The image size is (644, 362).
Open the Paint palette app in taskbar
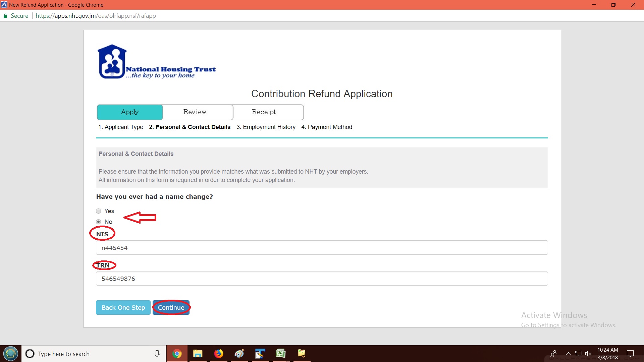[x=239, y=354]
